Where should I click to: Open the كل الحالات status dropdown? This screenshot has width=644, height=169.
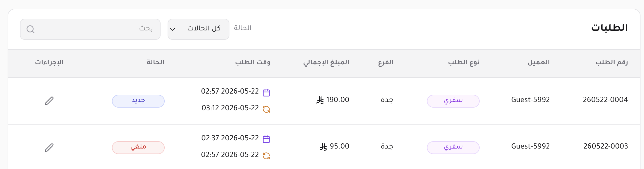[198, 29]
